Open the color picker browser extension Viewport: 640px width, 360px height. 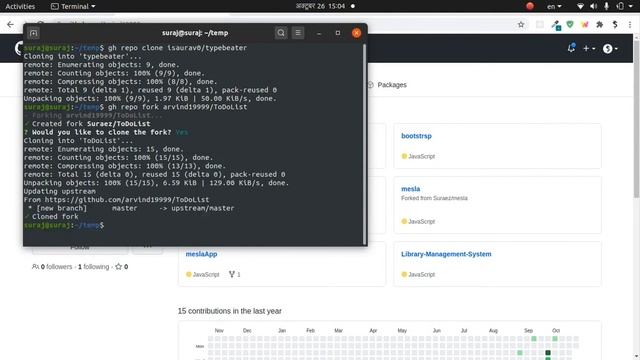(x=556, y=25)
